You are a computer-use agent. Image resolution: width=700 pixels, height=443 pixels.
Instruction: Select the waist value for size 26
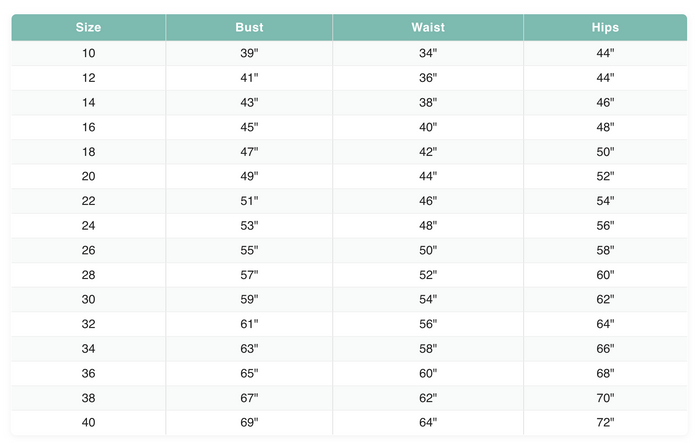pos(428,250)
